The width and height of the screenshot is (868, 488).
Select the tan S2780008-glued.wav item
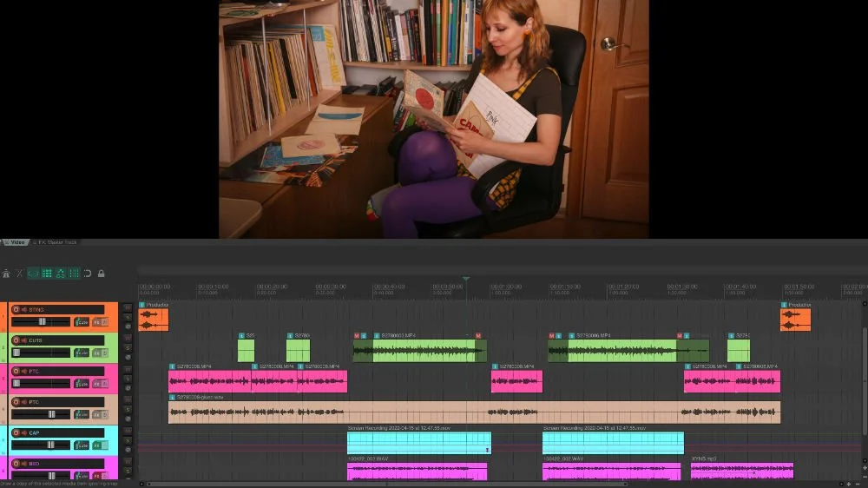(475, 412)
